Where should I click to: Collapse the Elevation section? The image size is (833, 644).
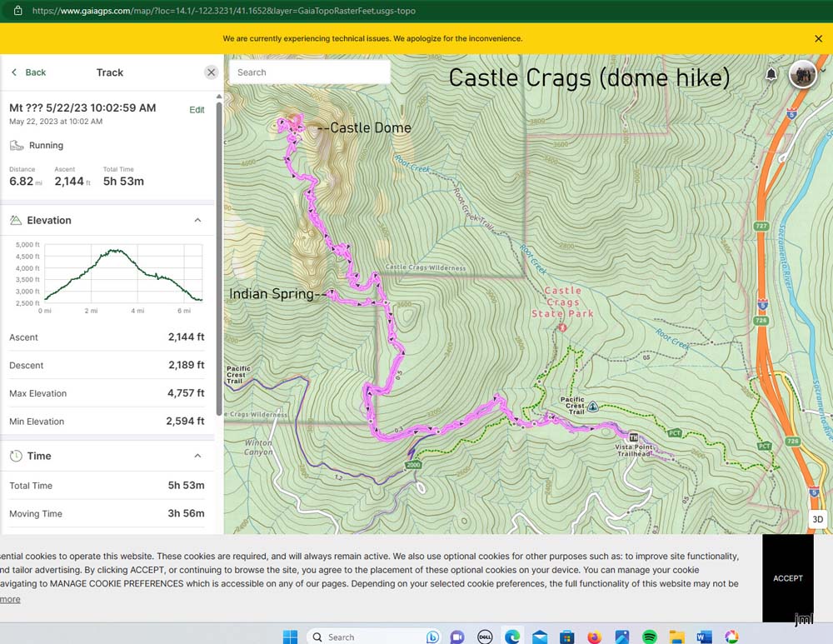(x=197, y=221)
